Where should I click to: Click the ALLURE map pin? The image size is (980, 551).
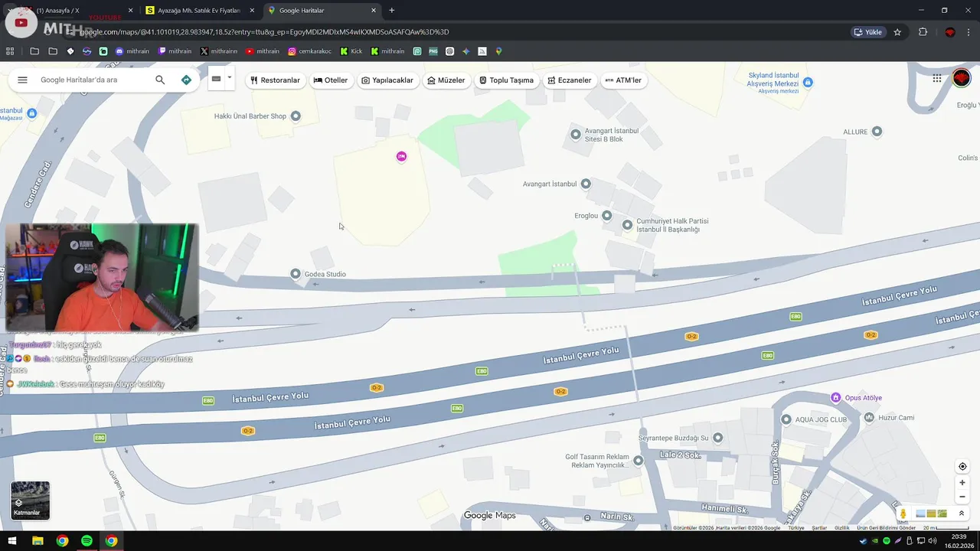[x=877, y=132]
